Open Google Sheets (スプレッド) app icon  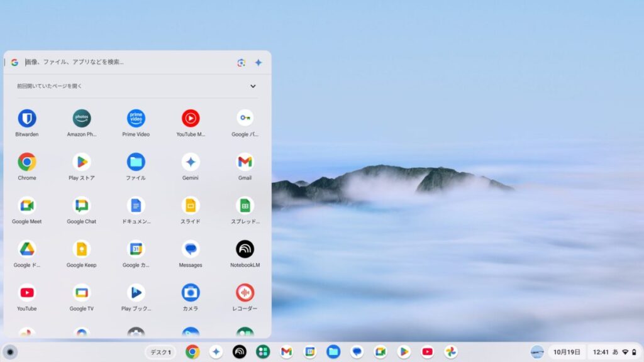tap(245, 206)
